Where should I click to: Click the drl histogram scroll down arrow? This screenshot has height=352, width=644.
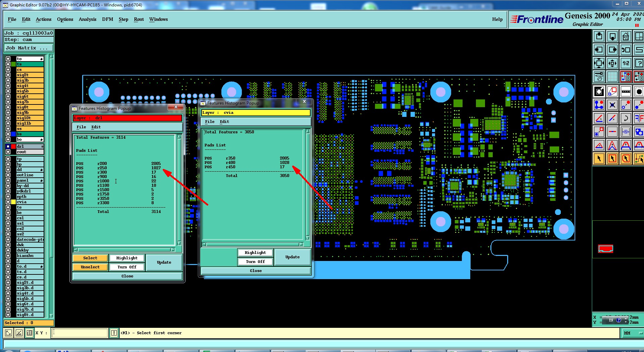coord(179,243)
